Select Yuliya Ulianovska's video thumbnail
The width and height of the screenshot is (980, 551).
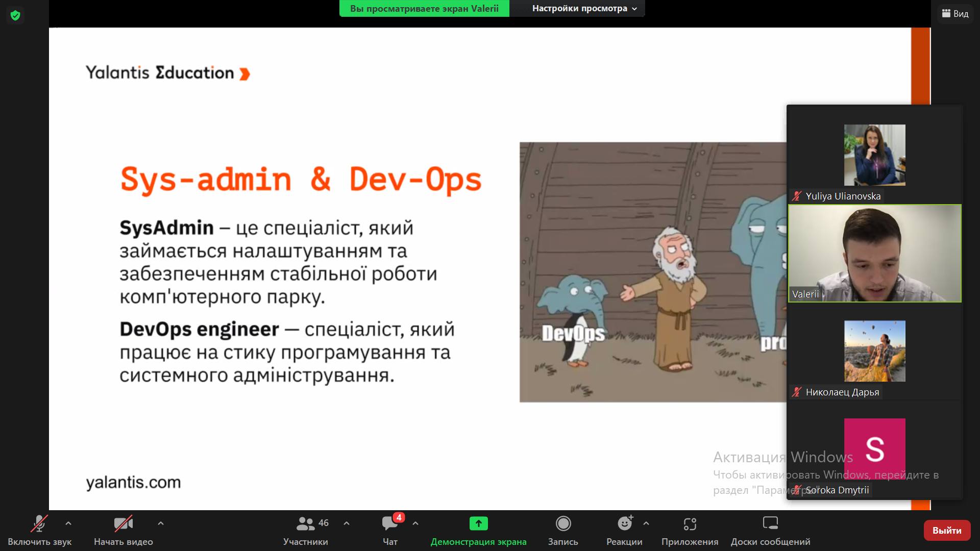point(874,155)
